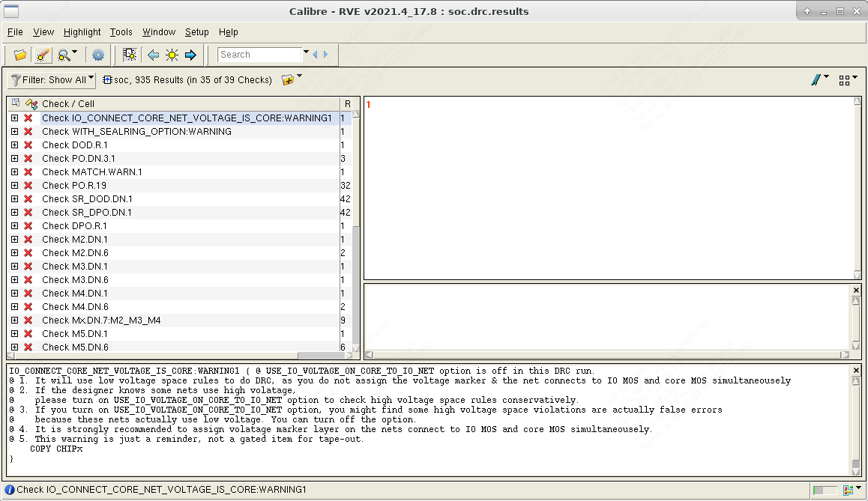The image size is (868, 501).
Task: Click the gear options icon in toolbar
Action: [98, 55]
